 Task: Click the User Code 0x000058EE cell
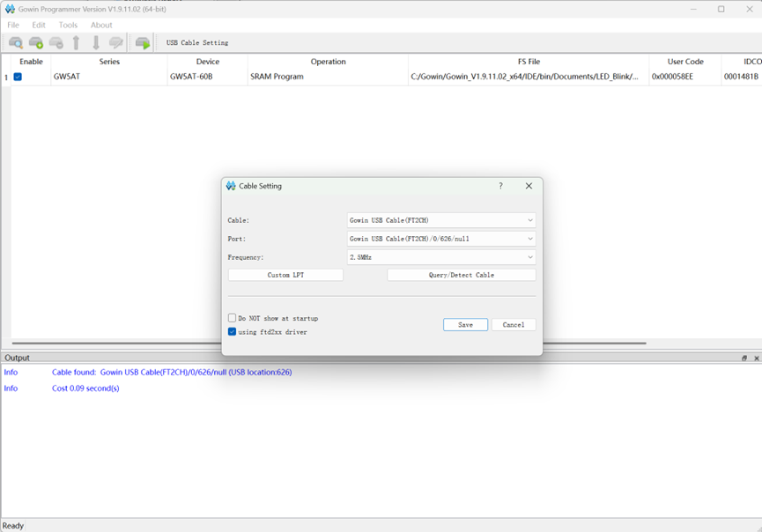pyautogui.click(x=685, y=77)
